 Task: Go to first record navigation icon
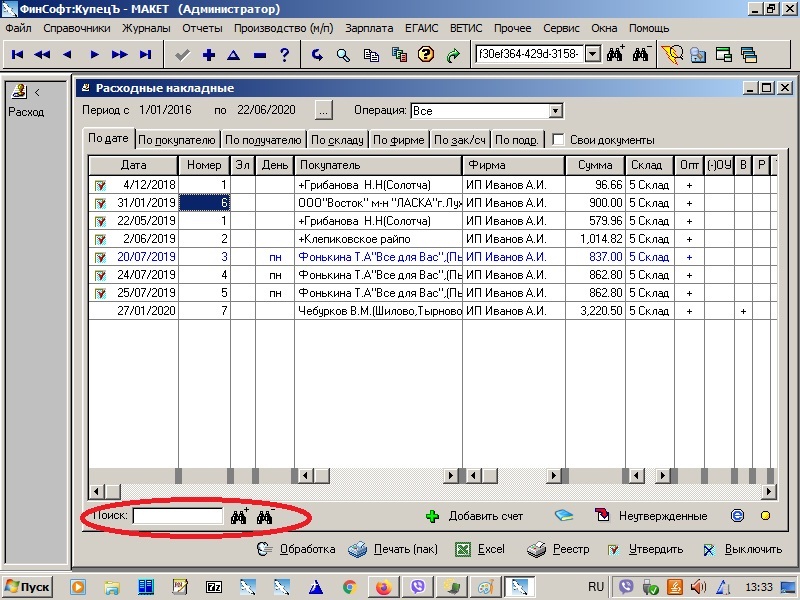17,55
